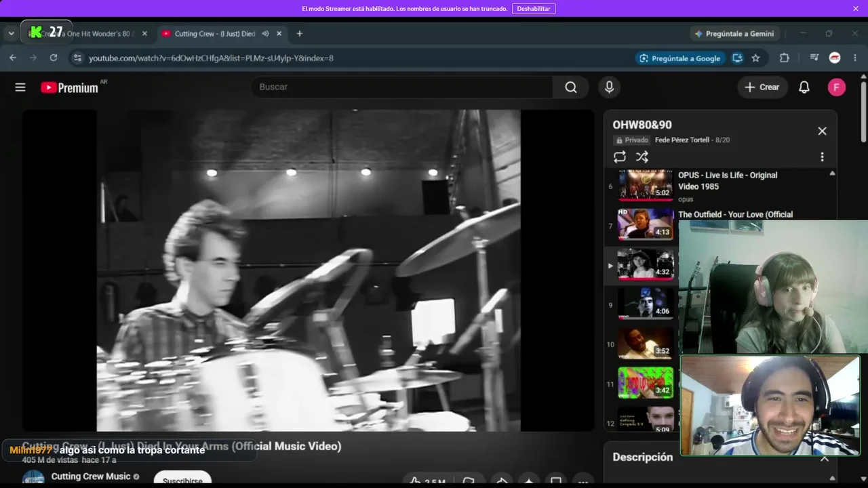
Task: Select the Cutting Crew browser tab
Action: coord(222,34)
